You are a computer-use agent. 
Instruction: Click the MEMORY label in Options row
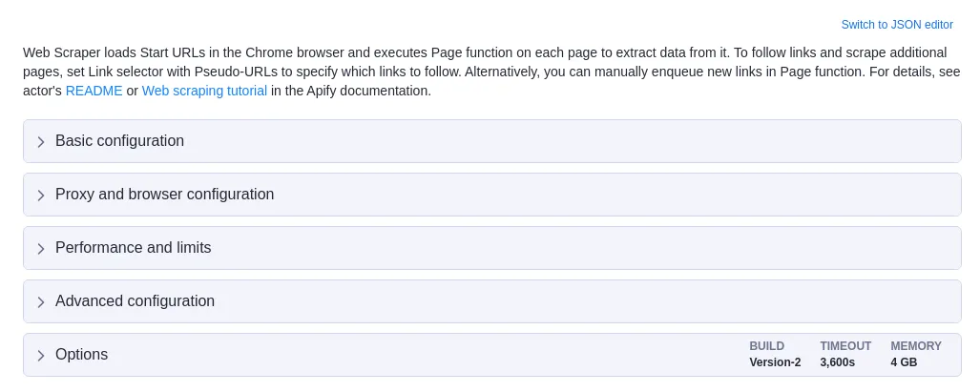[916, 346]
